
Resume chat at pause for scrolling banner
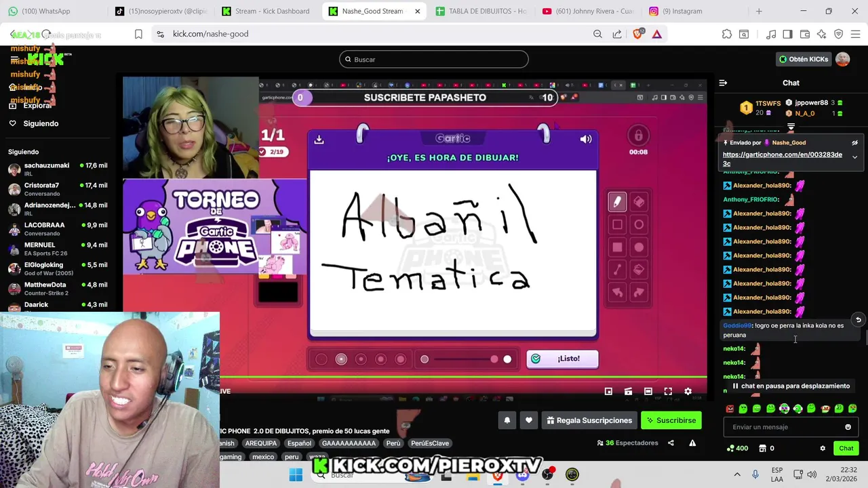click(791, 386)
